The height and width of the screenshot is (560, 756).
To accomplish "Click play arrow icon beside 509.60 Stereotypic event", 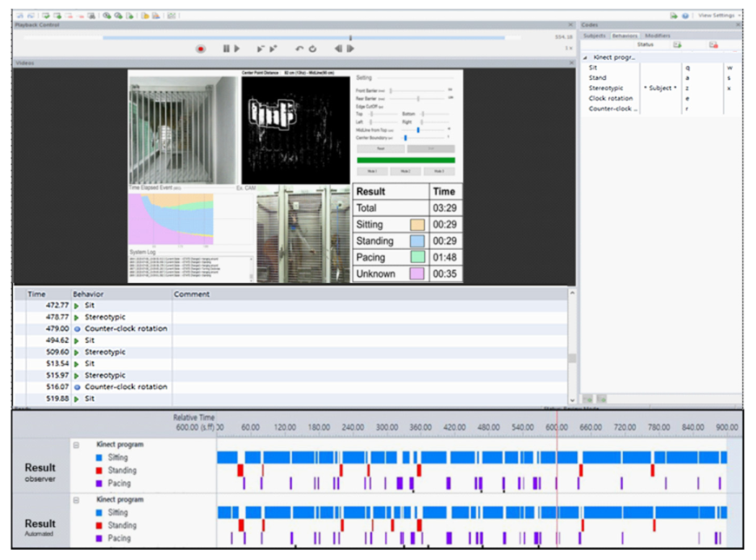I will coord(76,352).
